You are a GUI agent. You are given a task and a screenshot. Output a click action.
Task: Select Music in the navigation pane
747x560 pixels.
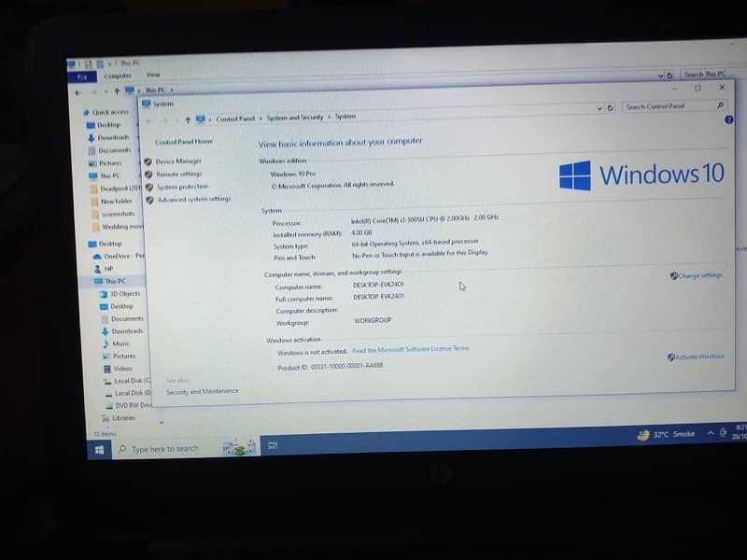[121, 343]
